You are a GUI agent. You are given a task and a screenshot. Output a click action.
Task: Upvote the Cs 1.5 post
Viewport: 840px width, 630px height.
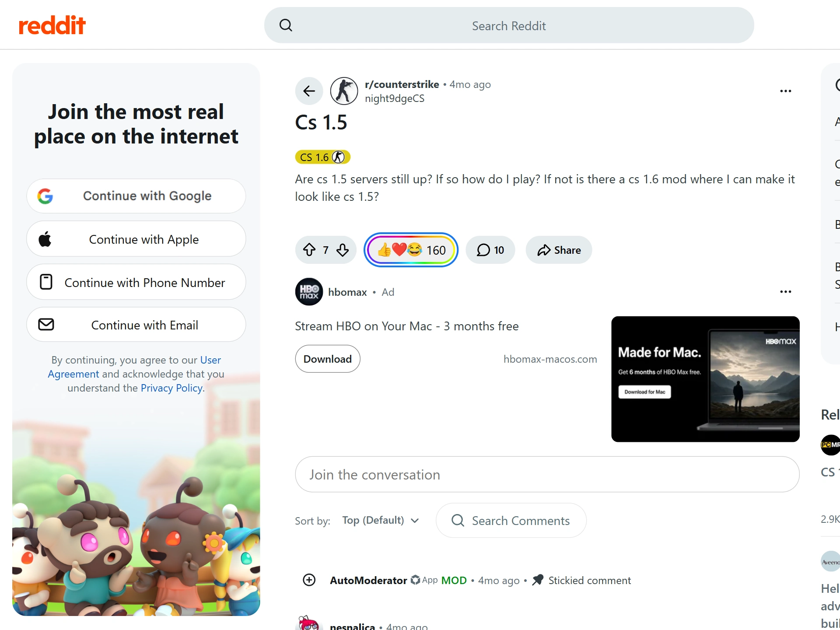click(309, 250)
